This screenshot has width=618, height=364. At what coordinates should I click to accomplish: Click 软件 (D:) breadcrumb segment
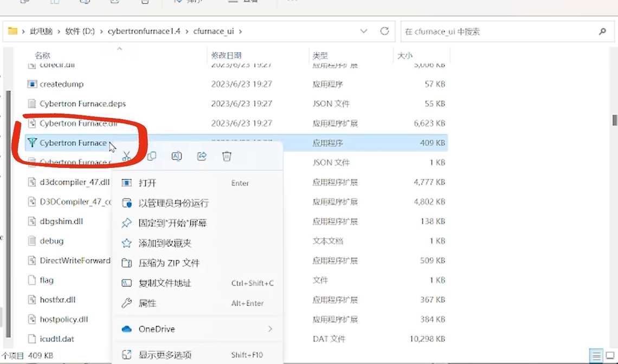80,31
